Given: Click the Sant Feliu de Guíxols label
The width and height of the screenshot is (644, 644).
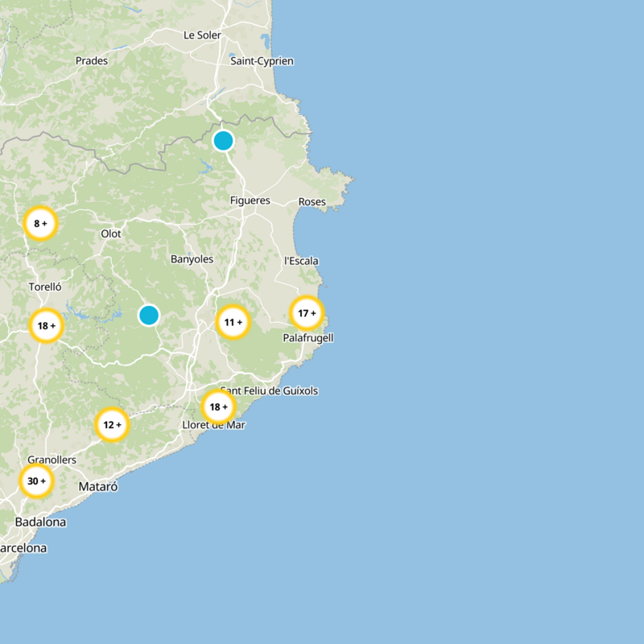Looking at the screenshot, I should pyautogui.click(x=270, y=390).
